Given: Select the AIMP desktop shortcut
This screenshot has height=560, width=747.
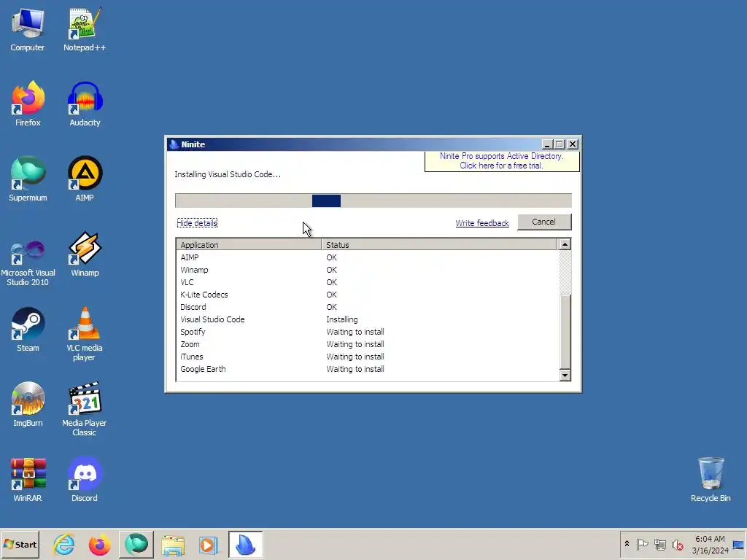Looking at the screenshot, I should coord(85,179).
